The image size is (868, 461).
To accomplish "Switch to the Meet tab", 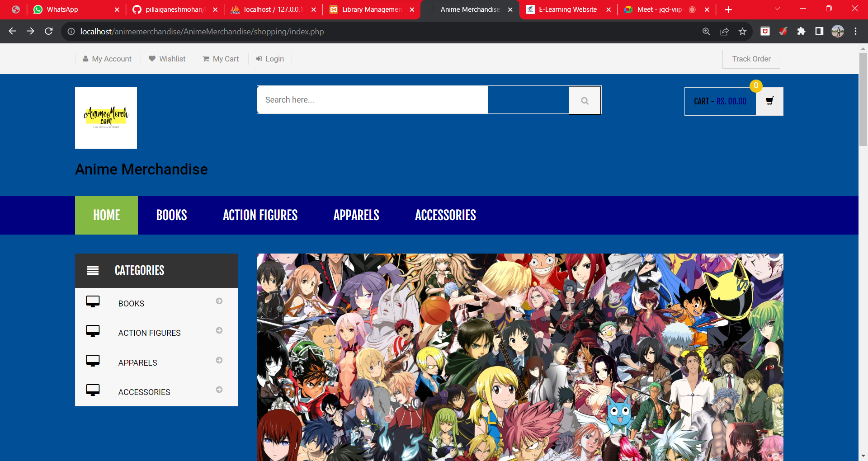I will (x=660, y=9).
